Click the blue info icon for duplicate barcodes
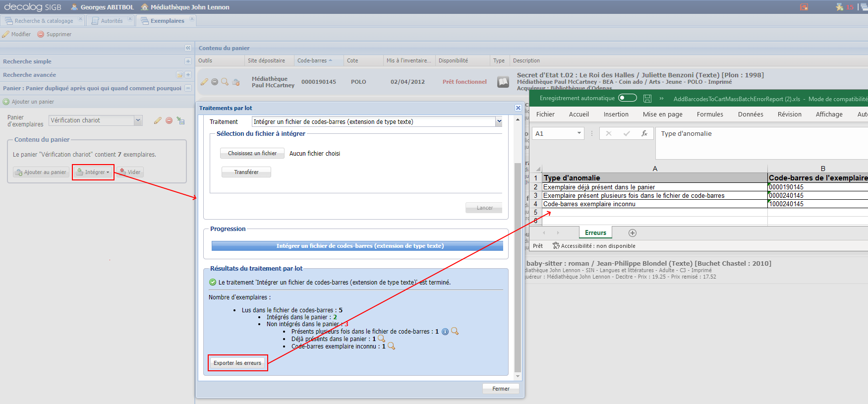Screen dimensions: 868x404 (x=445, y=332)
